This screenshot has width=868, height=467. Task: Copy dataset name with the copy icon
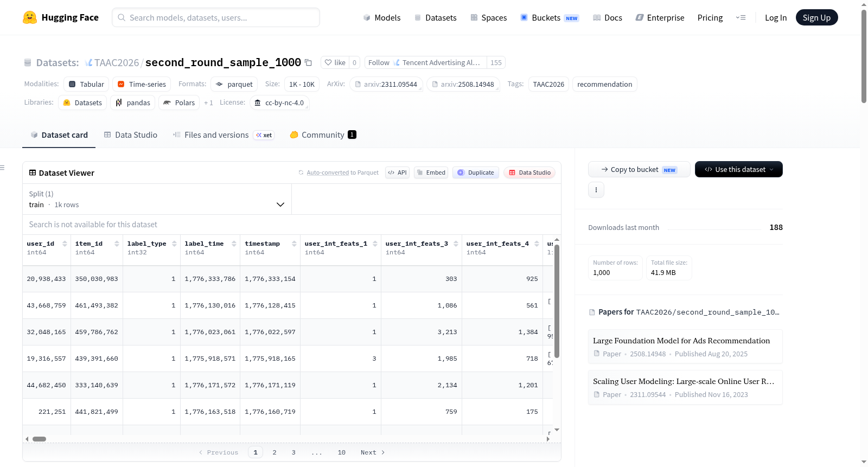click(x=308, y=62)
